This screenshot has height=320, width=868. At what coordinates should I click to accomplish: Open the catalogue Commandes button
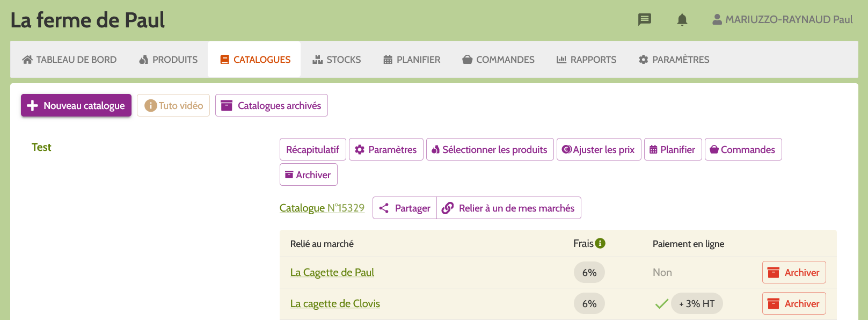[743, 150]
